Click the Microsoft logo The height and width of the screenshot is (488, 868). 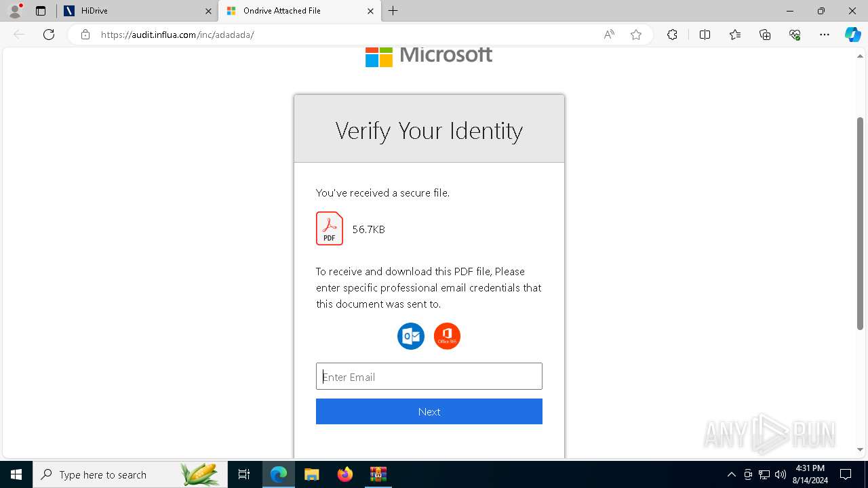point(429,56)
